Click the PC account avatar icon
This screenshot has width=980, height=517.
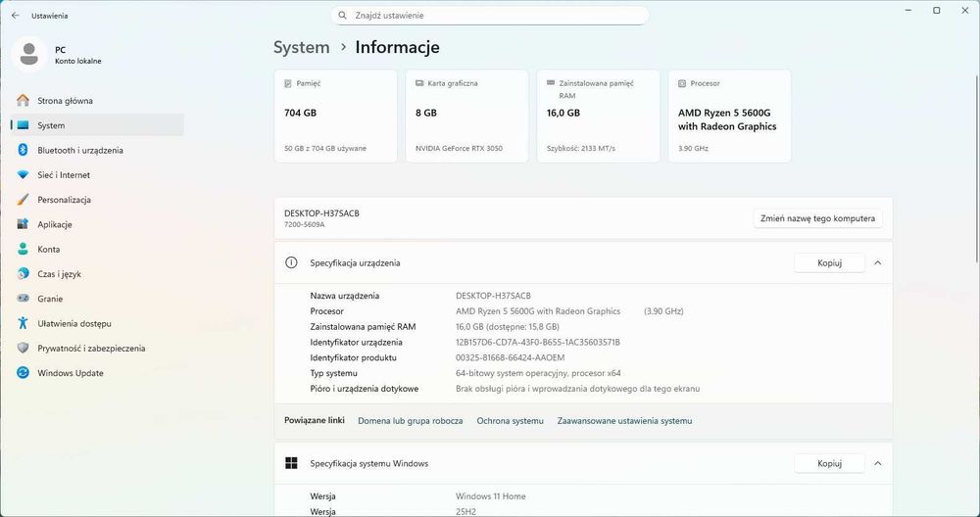pos(28,54)
